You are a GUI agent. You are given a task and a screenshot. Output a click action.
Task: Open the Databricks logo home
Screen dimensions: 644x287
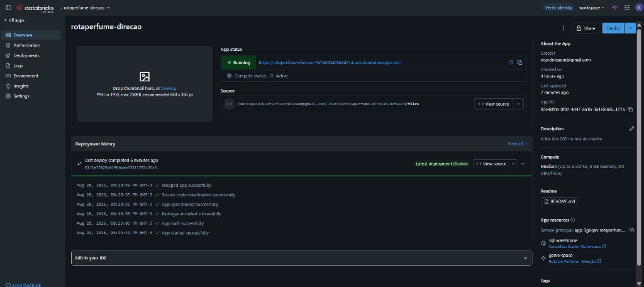(35, 8)
